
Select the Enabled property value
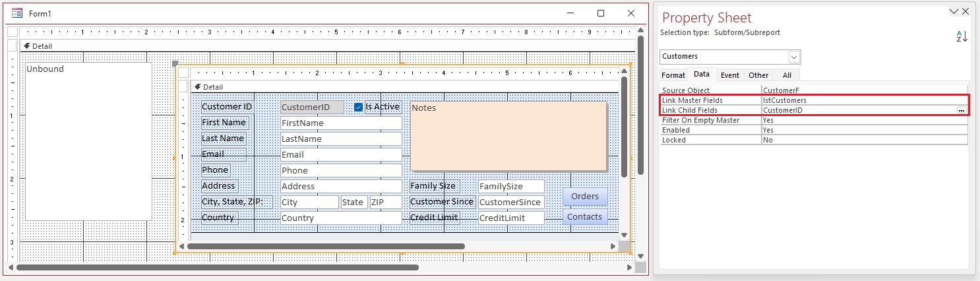pos(864,130)
